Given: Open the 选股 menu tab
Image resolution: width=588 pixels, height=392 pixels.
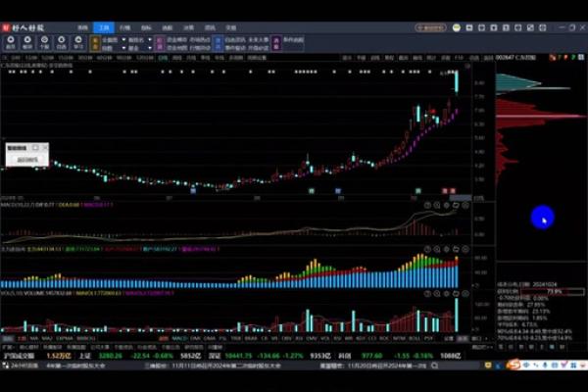Looking at the screenshot, I should [167, 27].
